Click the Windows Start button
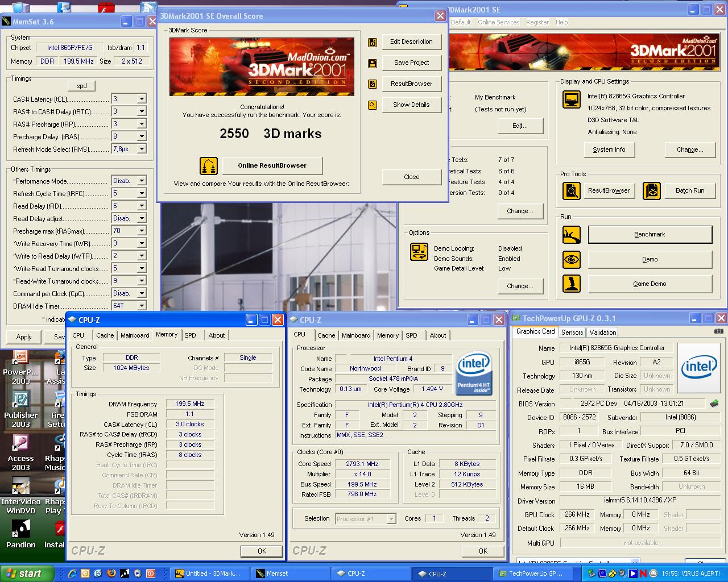 coord(27,573)
